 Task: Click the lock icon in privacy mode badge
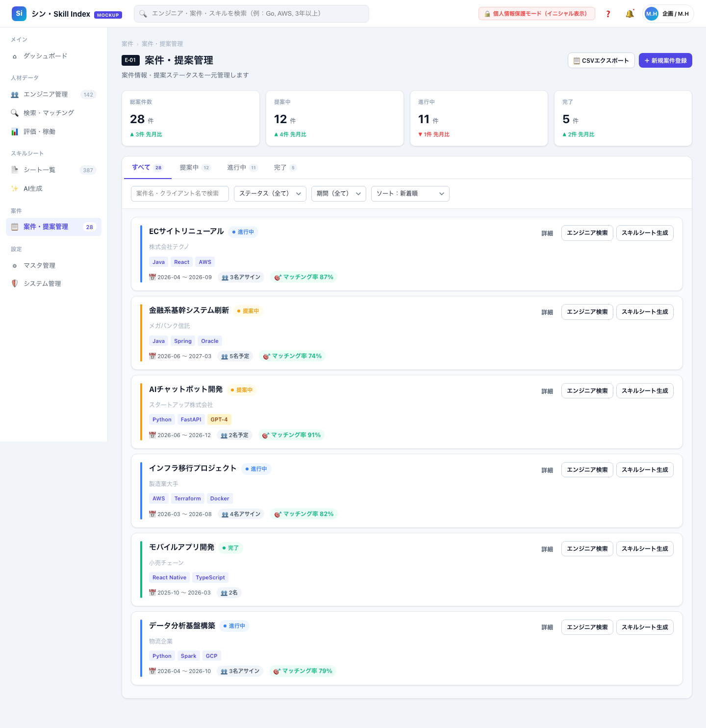487,14
